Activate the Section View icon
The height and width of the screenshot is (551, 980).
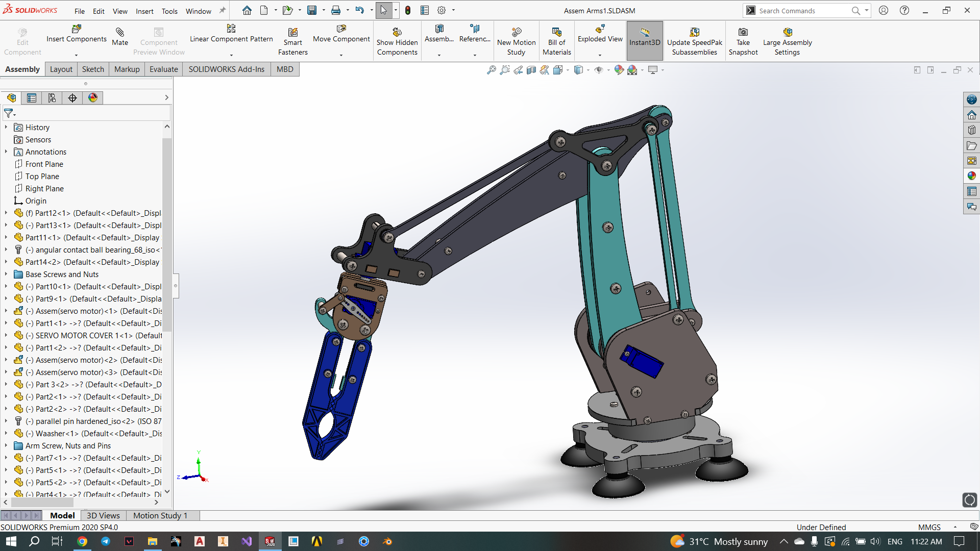click(x=531, y=70)
